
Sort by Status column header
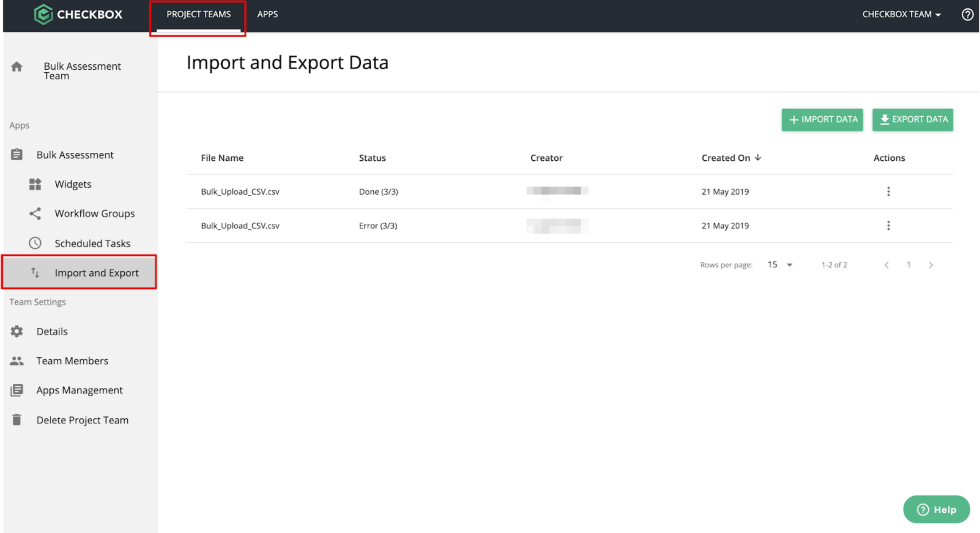tap(372, 158)
